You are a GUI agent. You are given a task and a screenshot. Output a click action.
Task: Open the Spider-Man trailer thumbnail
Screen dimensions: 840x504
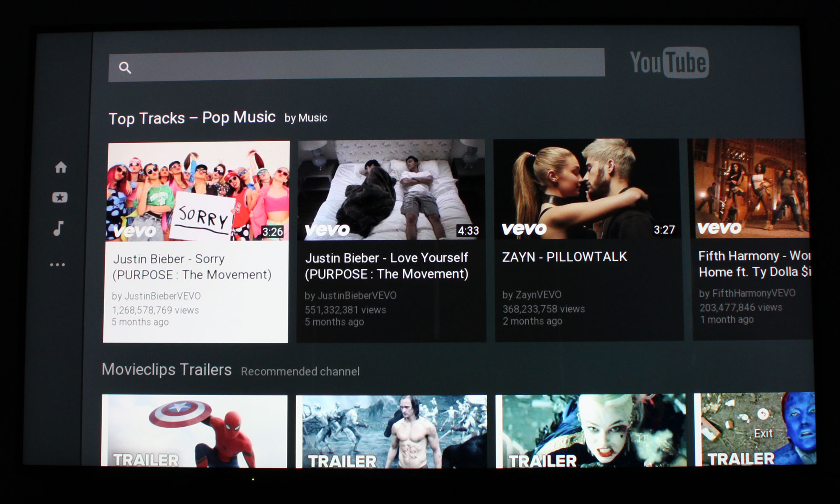(194, 431)
